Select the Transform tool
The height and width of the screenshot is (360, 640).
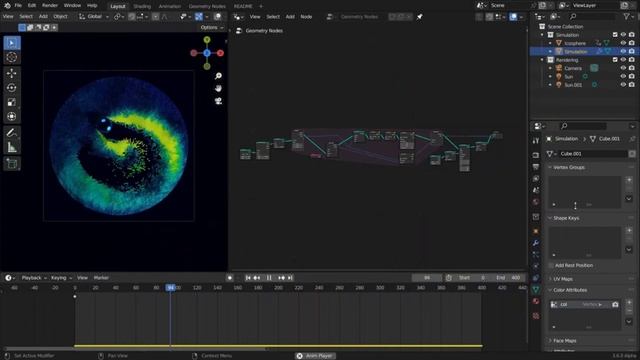click(12, 116)
